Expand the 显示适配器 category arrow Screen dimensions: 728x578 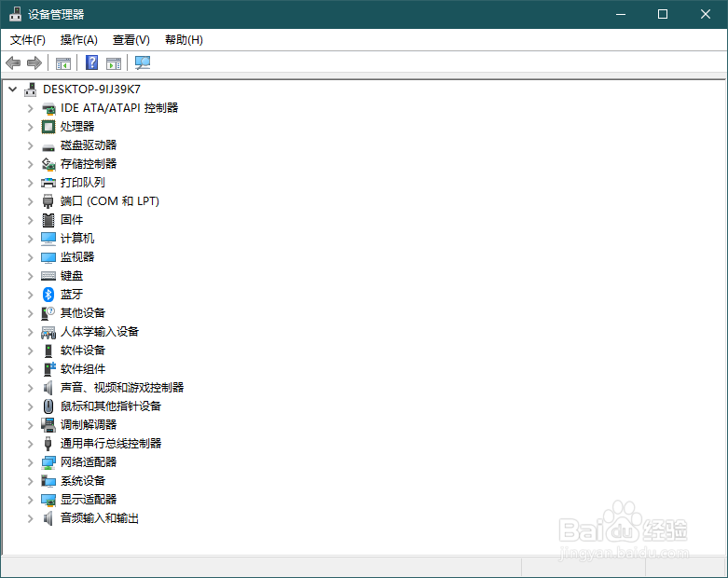click(30, 500)
